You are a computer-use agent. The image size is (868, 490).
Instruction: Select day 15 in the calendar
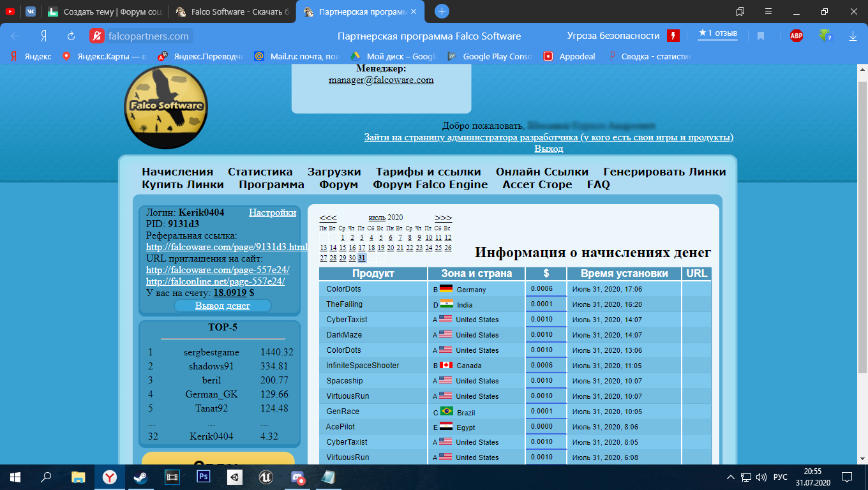pyautogui.click(x=343, y=248)
